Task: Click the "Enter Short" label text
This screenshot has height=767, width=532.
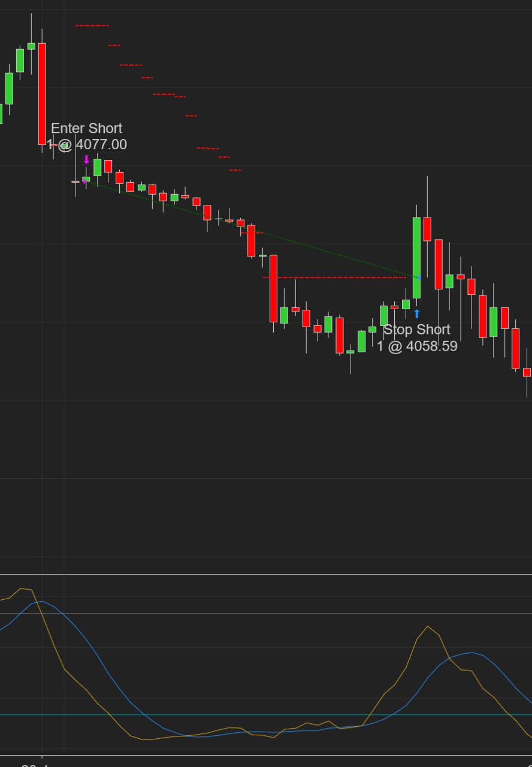Action: pyautogui.click(x=86, y=128)
